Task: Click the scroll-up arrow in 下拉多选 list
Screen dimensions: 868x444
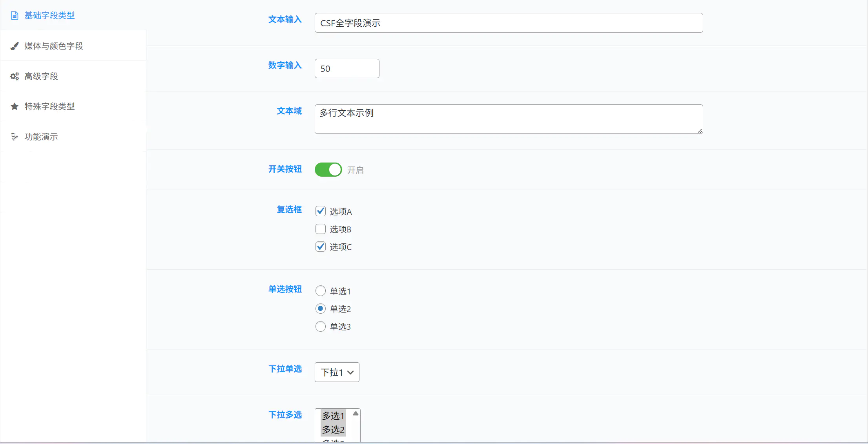Action: 355,413
